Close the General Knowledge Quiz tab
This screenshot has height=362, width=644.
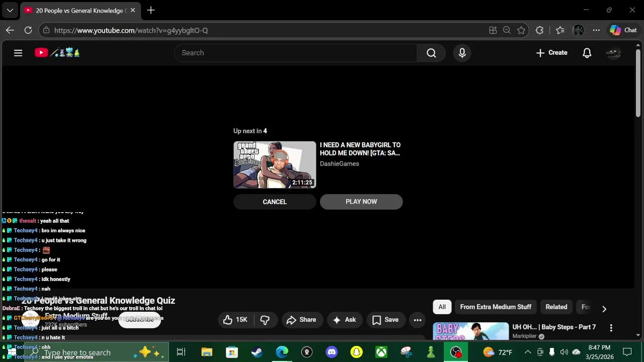pos(133,10)
